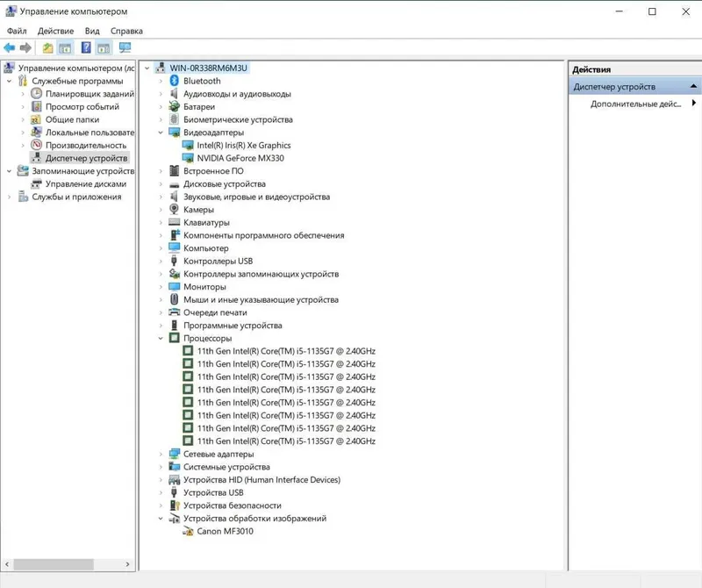Open the Действие menu
The width and height of the screenshot is (702, 588).
pos(55,31)
